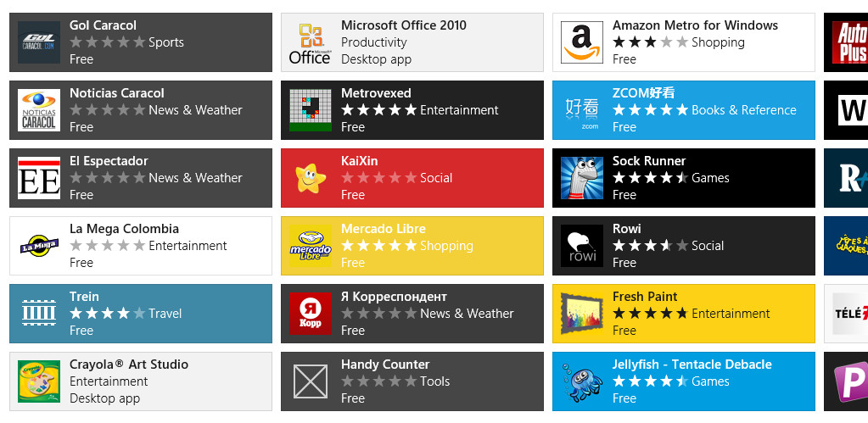Click the Gol Caracol app icon

click(x=39, y=42)
